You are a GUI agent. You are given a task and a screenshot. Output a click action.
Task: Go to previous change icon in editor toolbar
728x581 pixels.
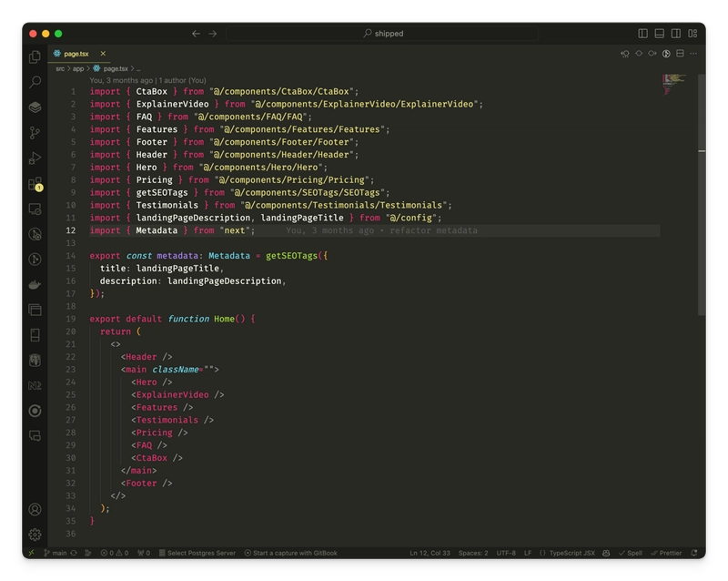625,54
